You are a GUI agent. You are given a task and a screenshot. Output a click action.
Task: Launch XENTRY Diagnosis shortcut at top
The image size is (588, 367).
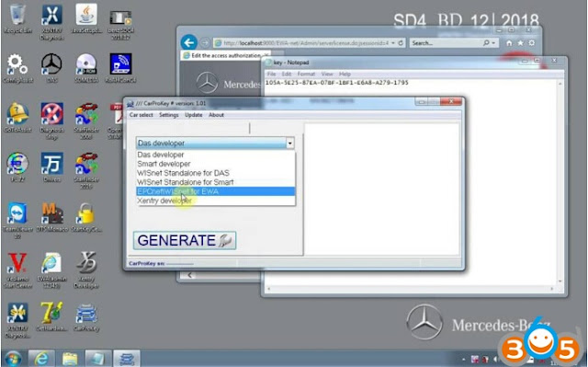51,22
